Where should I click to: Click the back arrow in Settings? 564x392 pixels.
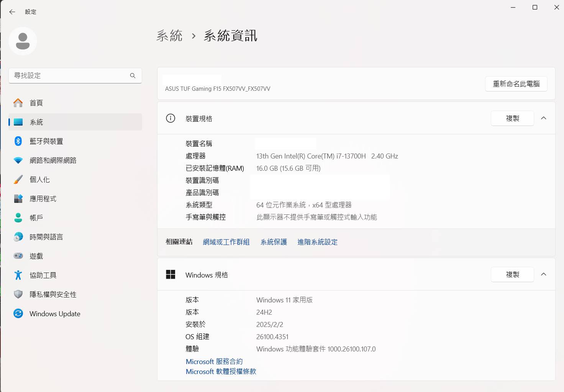[x=12, y=12]
